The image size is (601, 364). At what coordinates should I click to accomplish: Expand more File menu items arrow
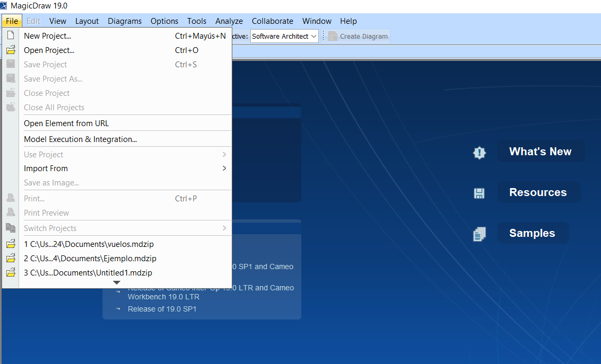point(117,282)
